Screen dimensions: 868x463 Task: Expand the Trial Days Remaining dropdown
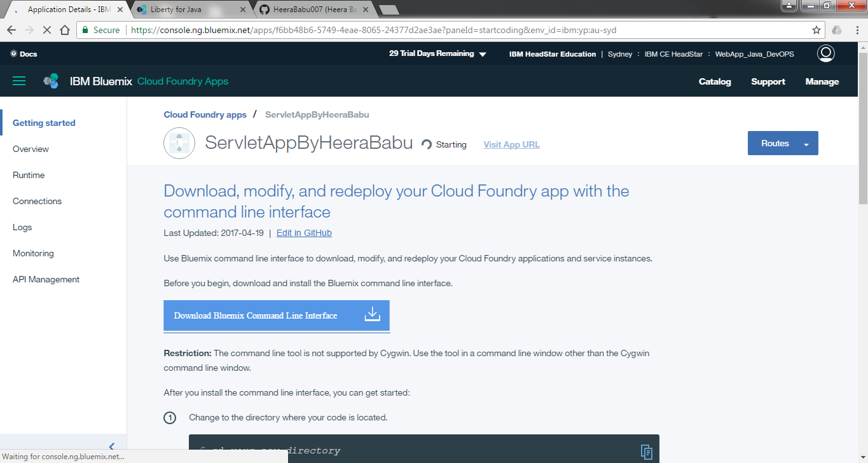click(483, 55)
